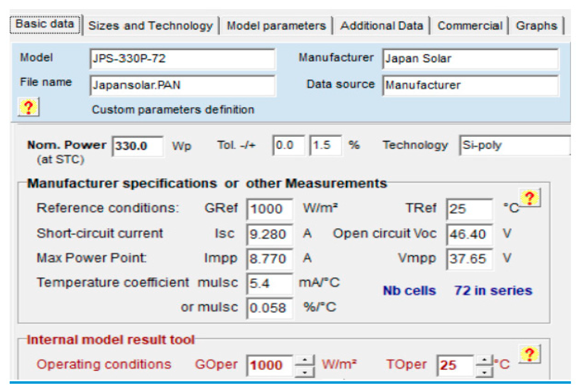
Task: Click the Model name field JPS-330P-72
Action: coord(182,59)
